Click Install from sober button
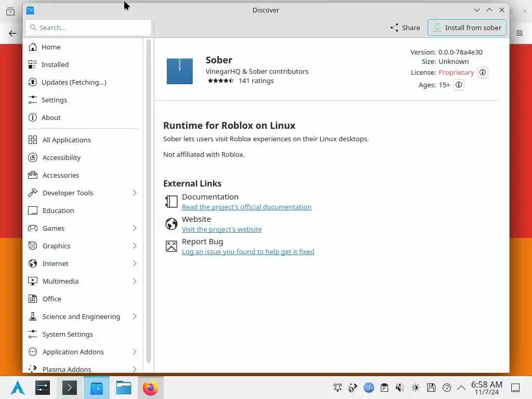Screen dimensions: 532x399 click(467, 28)
